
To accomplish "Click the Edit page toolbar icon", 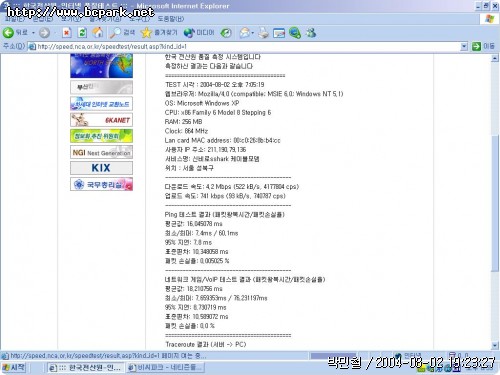I will [279, 33].
